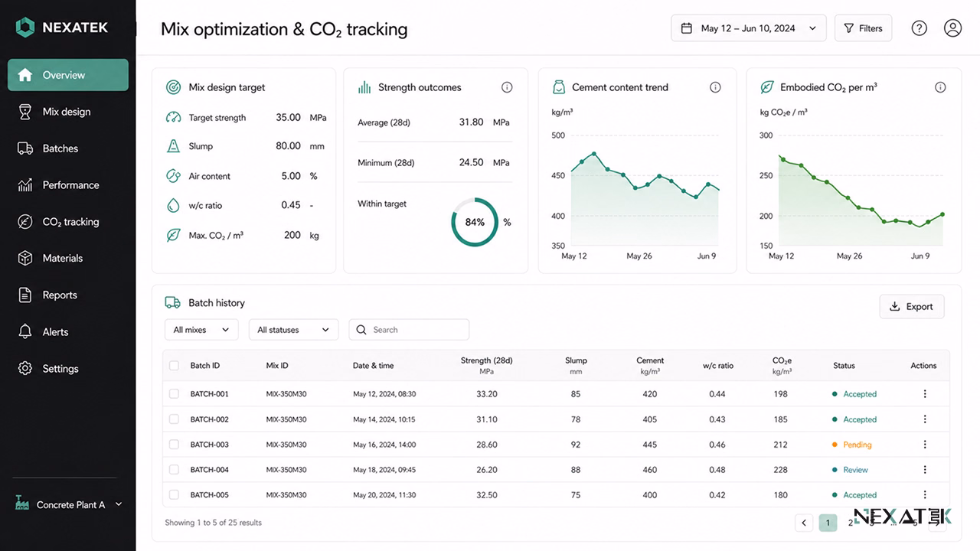Click the Cement content trend bag icon
980x551 pixels.
tap(559, 87)
